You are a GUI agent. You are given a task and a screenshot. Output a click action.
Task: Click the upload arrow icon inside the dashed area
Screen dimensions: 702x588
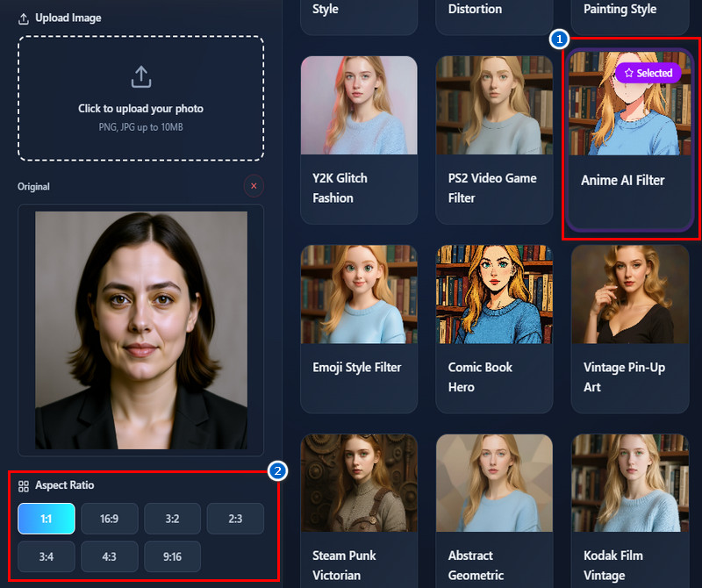(140, 76)
